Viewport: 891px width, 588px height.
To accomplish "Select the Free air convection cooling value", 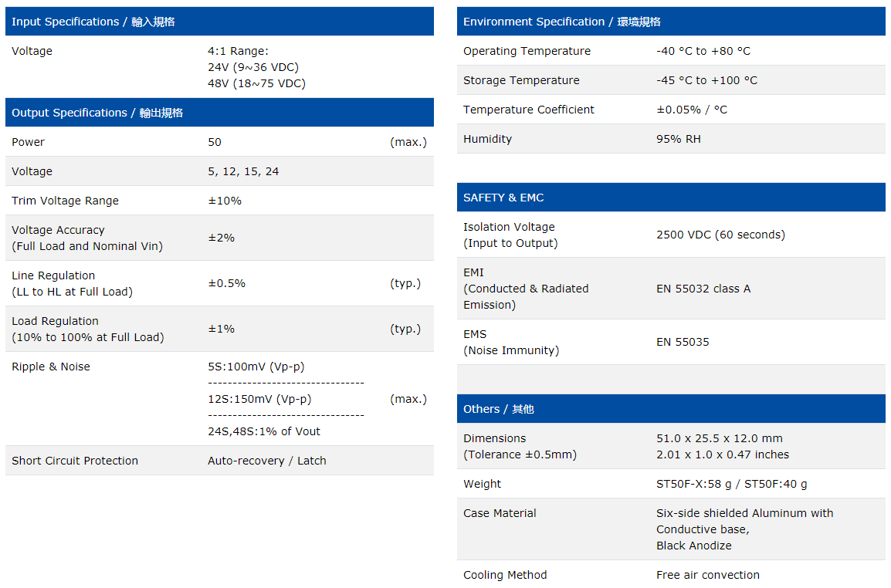I will (707, 575).
